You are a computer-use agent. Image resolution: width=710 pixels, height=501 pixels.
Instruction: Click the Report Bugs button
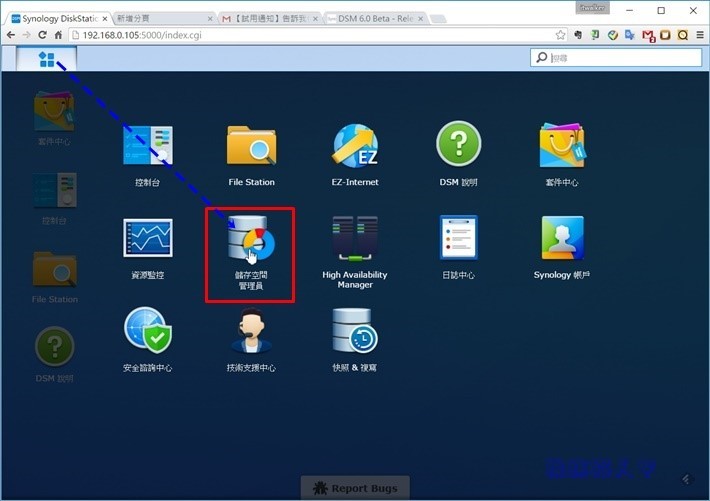(x=355, y=488)
